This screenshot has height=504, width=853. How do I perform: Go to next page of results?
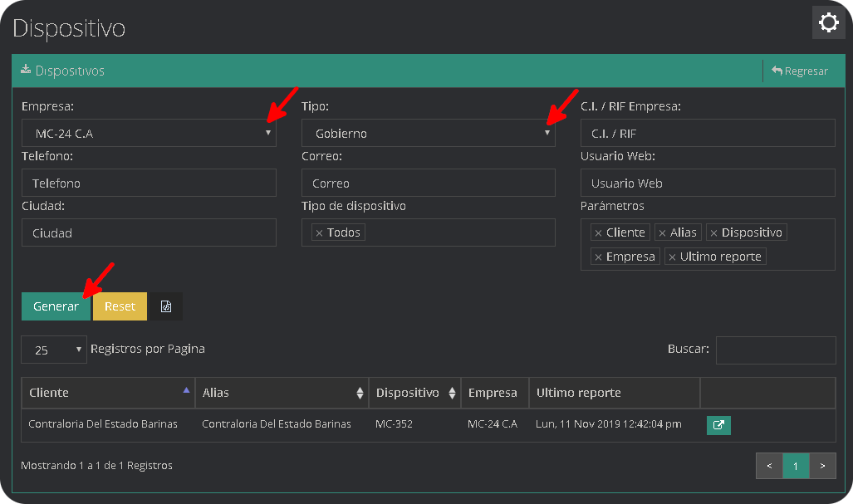[822, 466]
